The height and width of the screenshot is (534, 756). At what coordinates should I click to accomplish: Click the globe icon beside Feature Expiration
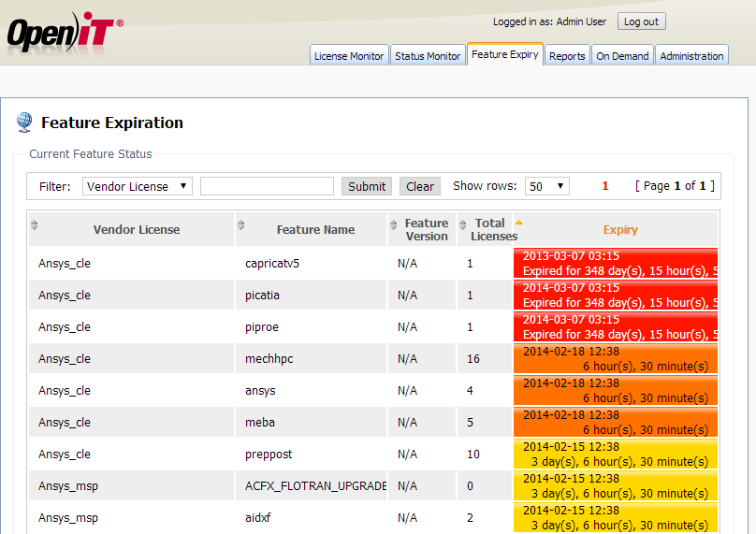click(x=24, y=123)
